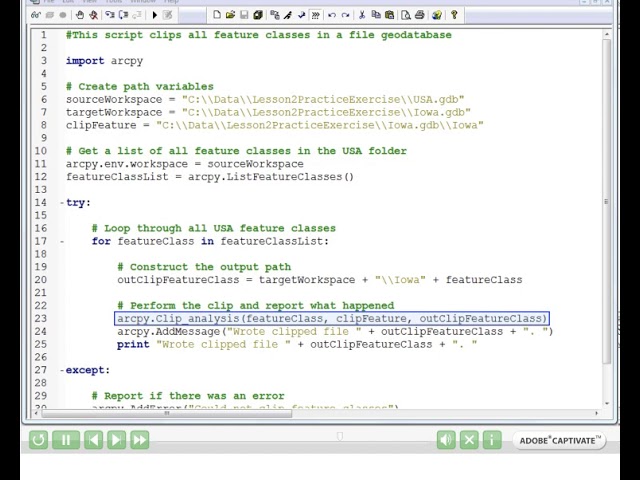Click the horizontal scrollbar thumb

[x=167, y=413]
